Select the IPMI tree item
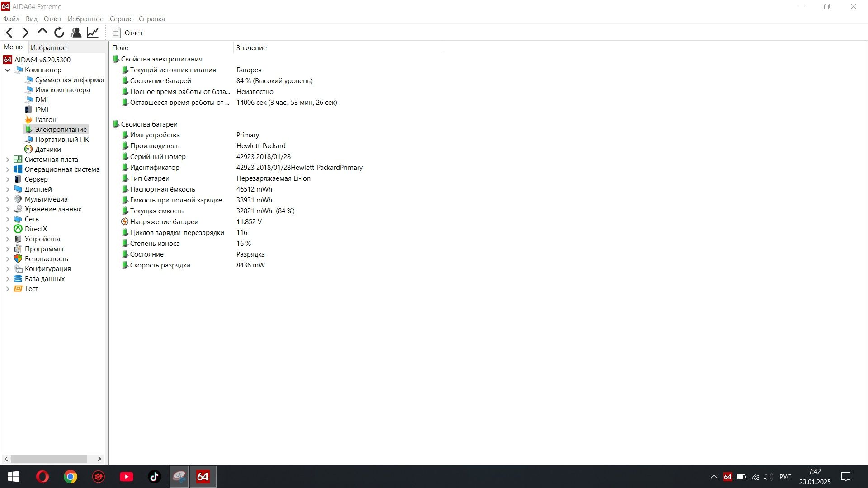 pos(37,110)
